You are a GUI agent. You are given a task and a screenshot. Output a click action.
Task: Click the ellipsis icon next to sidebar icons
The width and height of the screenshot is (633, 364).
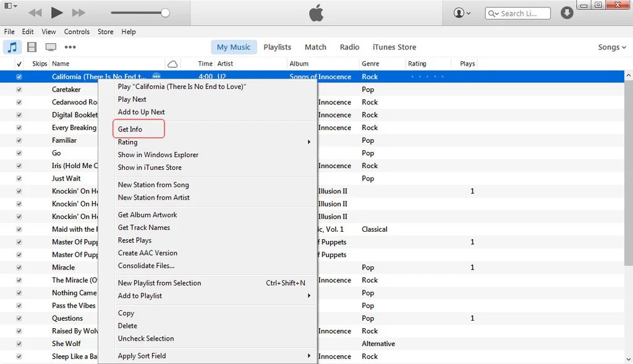tap(70, 46)
